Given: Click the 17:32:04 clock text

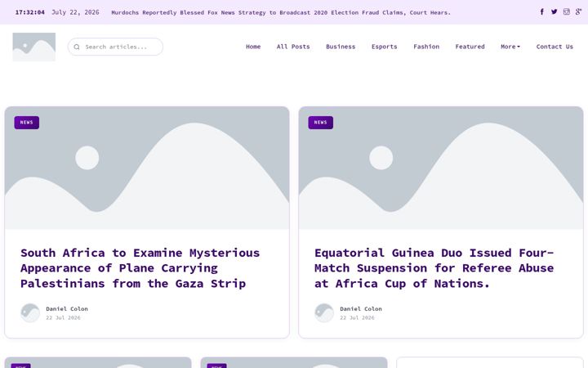Looking at the screenshot, I should pos(30,12).
